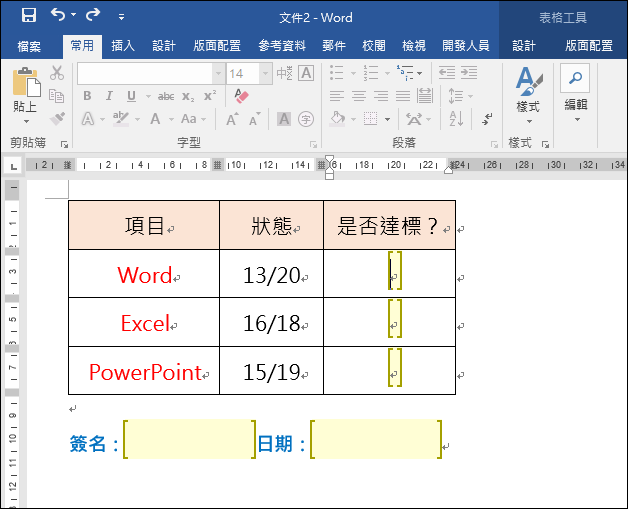The image size is (628, 509).
Task: Click the 貼上 paste icon
Action: pyautogui.click(x=26, y=82)
